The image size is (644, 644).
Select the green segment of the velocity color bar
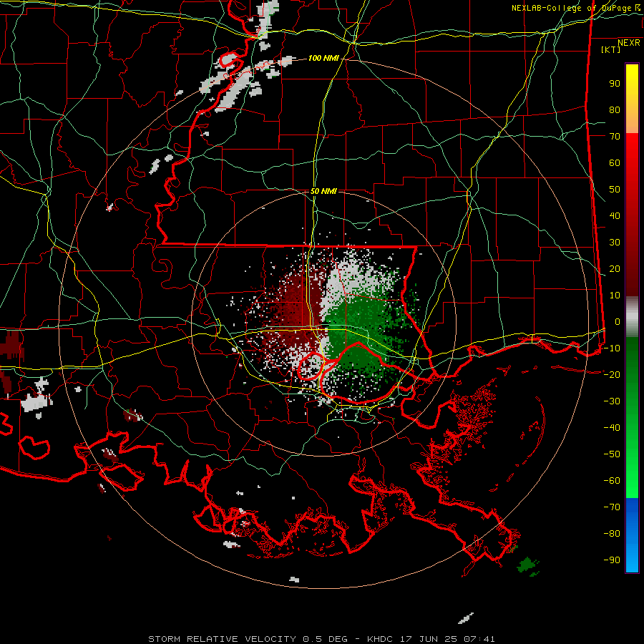(632, 417)
